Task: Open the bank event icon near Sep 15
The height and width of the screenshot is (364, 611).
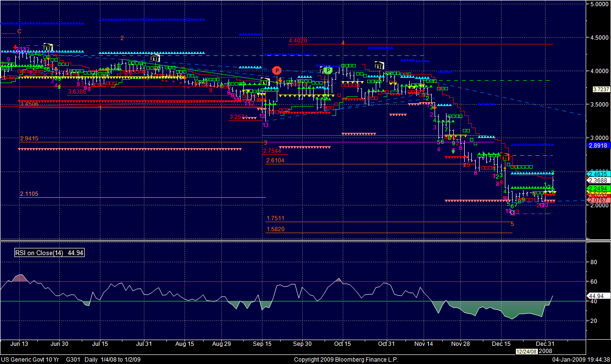Action: (x=265, y=82)
